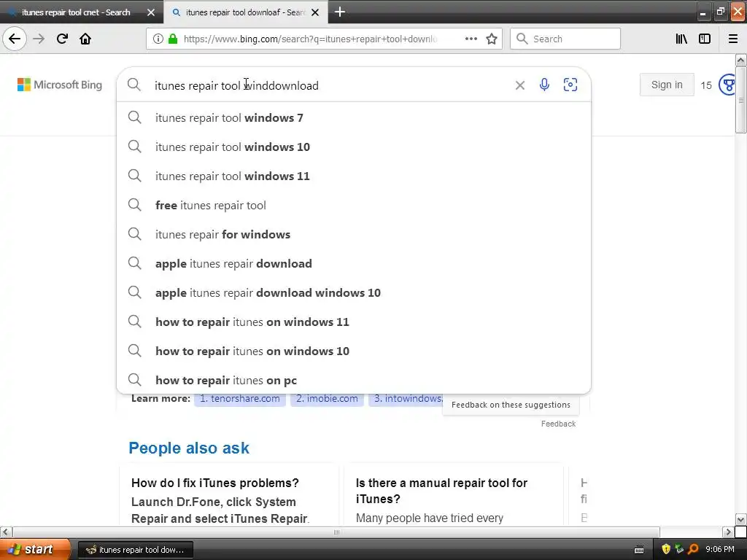Go back with the browser back arrow
The height and width of the screenshot is (560, 747).
point(15,39)
